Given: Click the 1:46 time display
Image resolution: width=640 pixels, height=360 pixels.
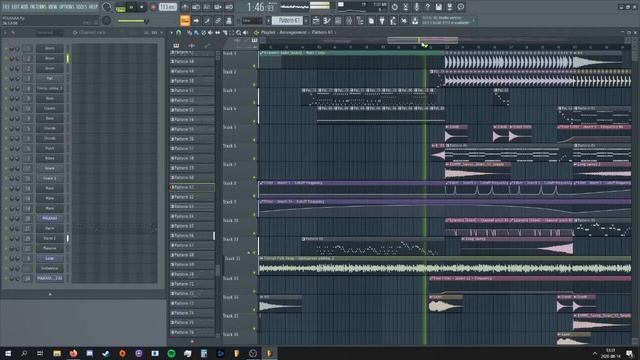Looking at the screenshot, I should 261,7.
